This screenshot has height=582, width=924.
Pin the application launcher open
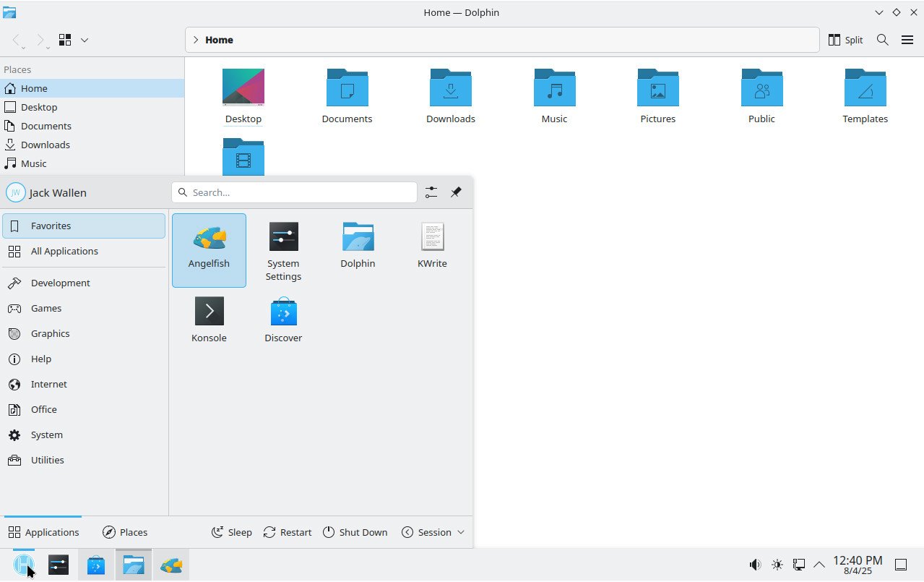pos(456,192)
